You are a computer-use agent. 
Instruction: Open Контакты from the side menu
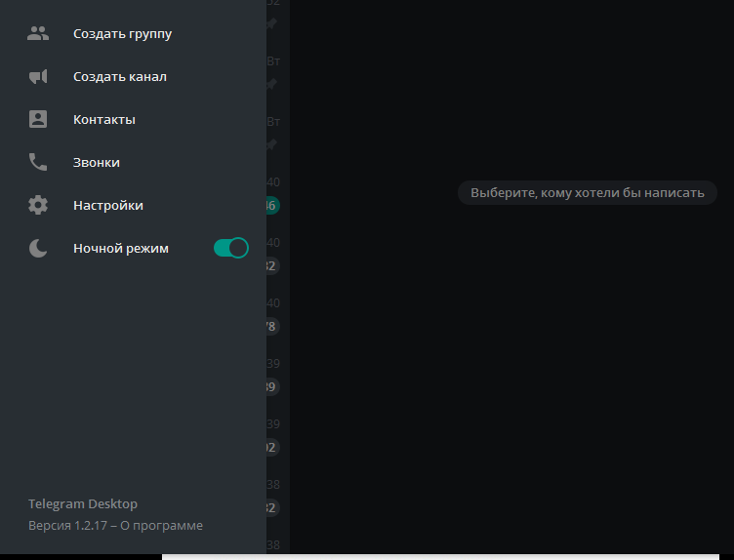point(134,119)
